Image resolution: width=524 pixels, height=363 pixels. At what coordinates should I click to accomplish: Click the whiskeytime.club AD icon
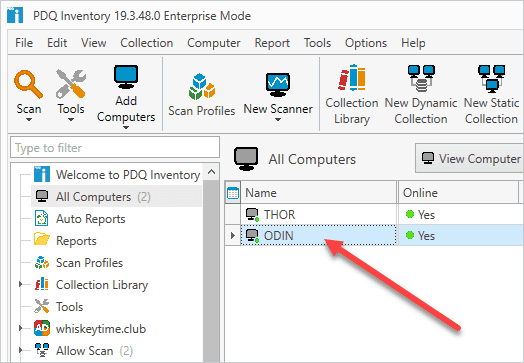pos(42,328)
